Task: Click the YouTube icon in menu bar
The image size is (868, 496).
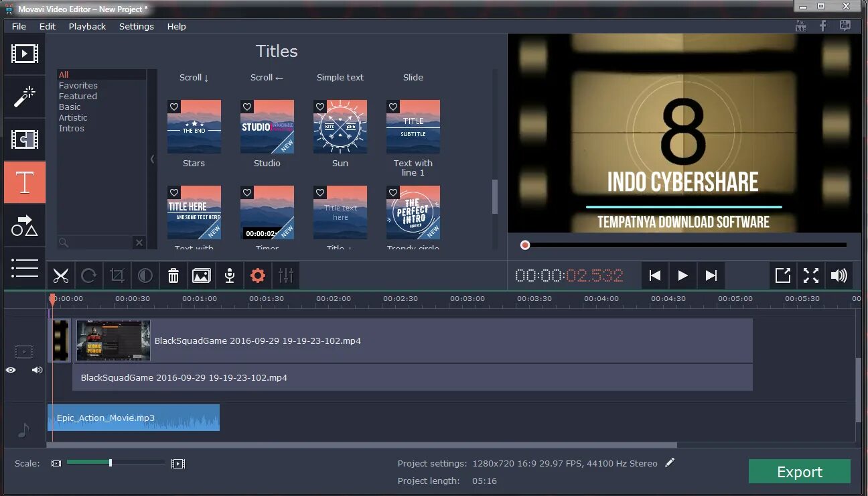Action: pos(801,26)
